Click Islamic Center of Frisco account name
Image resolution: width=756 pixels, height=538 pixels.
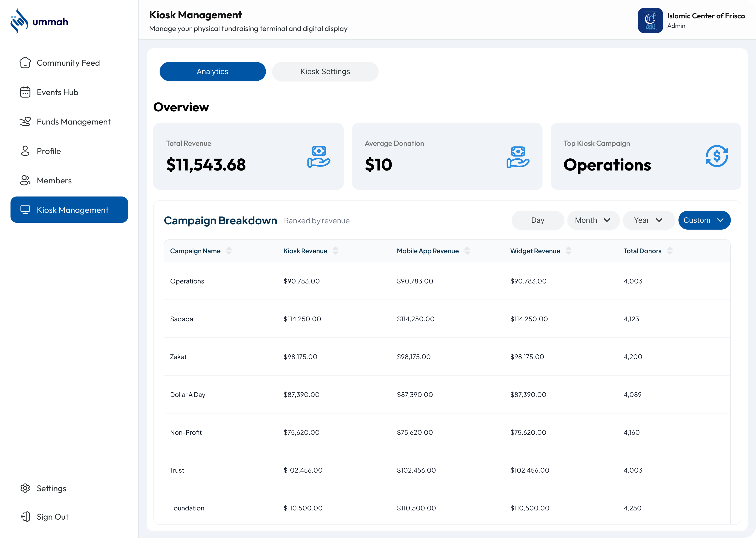pyautogui.click(x=706, y=16)
